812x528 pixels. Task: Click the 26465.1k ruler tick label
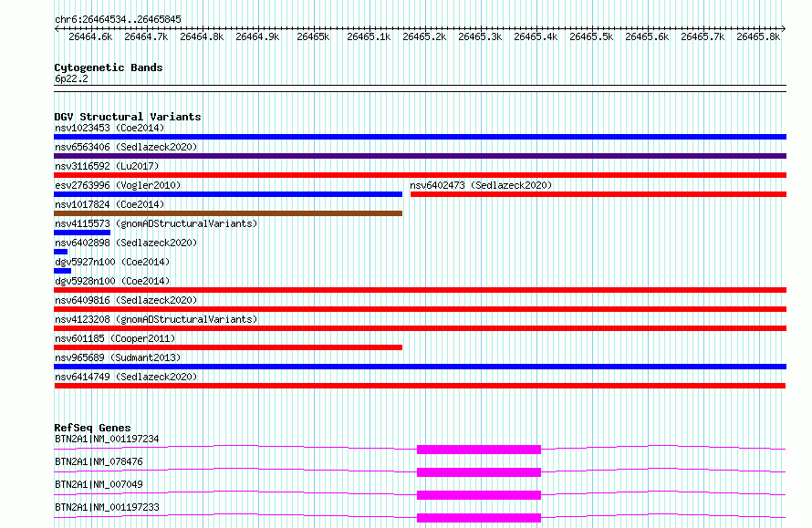pos(369,36)
